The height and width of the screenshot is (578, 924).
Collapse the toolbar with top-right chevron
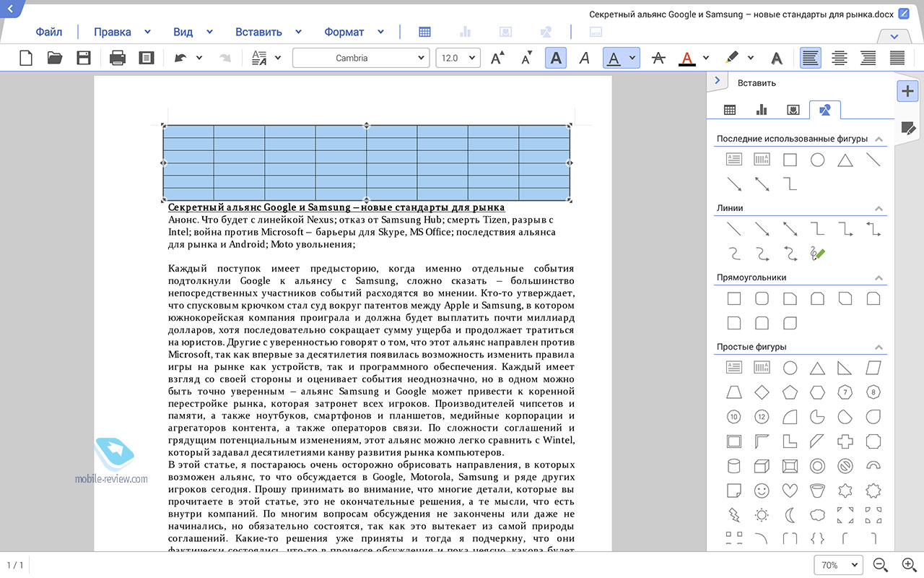tap(894, 37)
